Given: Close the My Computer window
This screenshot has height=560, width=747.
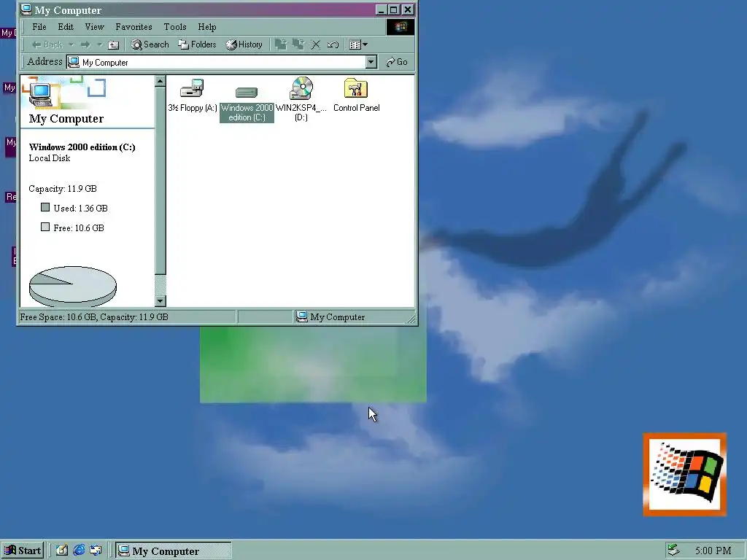Looking at the screenshot, I should pos(408,9).
